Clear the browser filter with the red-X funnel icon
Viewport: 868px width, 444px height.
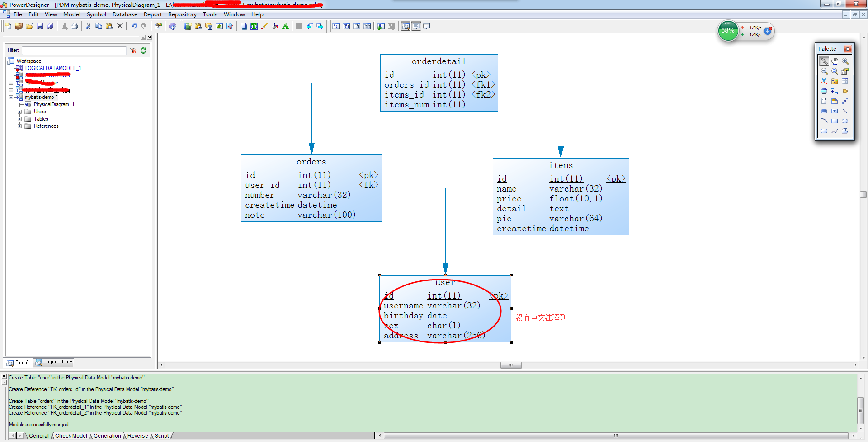(133, 51)
